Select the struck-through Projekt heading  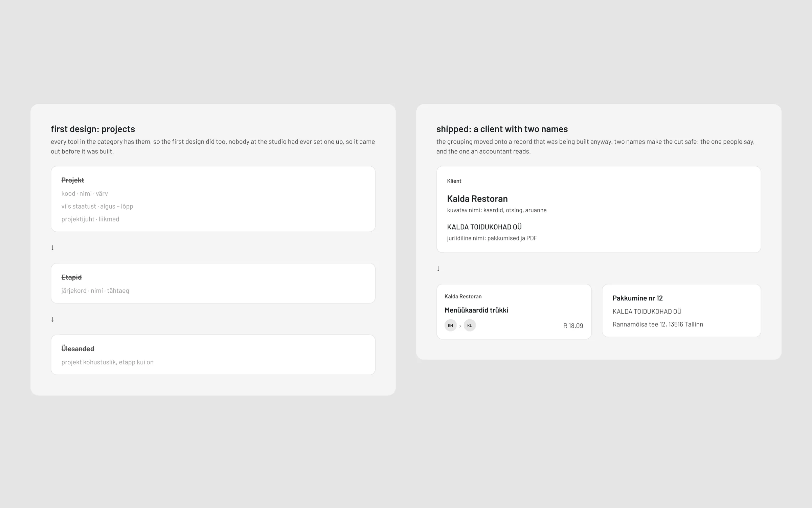(x=73, y=180)
